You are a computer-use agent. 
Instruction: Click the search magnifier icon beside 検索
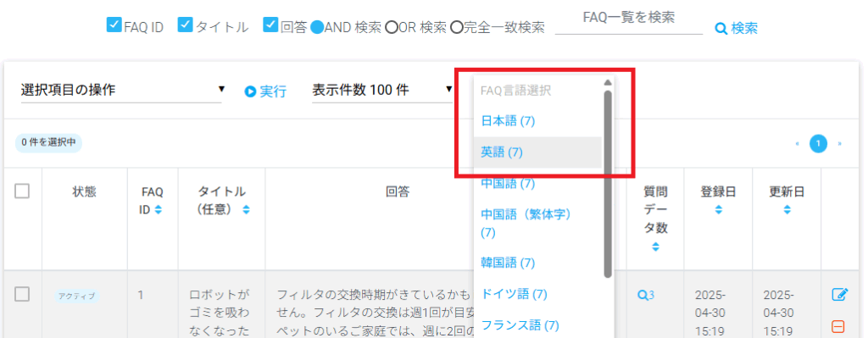click(721, 28)
